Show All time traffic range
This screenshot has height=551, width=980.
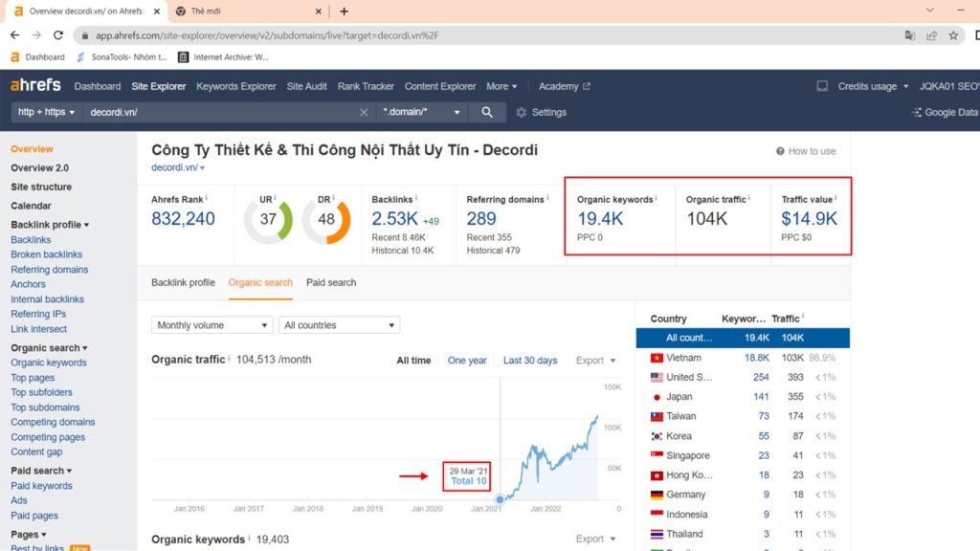pyautogui.click(x=413, y=361)
